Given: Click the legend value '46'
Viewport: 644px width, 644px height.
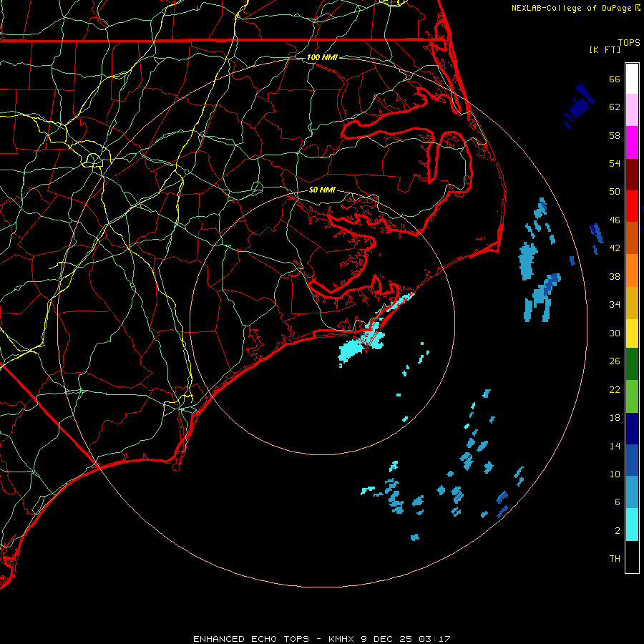Looking at the screenshot, I should click(615, 220).
